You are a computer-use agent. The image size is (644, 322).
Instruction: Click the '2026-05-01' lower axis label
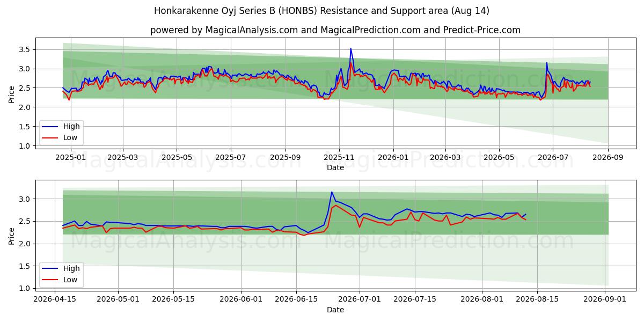[x=118, y=299]
